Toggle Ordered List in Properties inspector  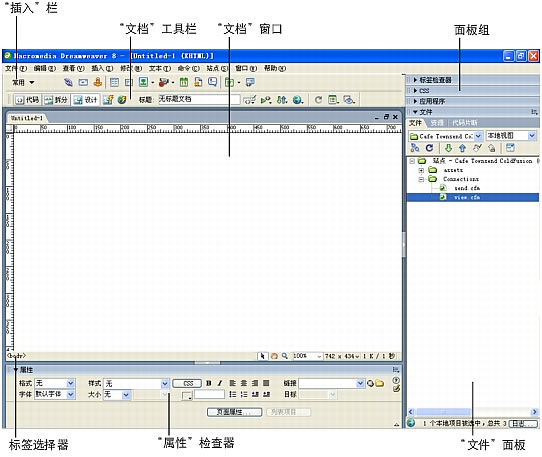244,394
